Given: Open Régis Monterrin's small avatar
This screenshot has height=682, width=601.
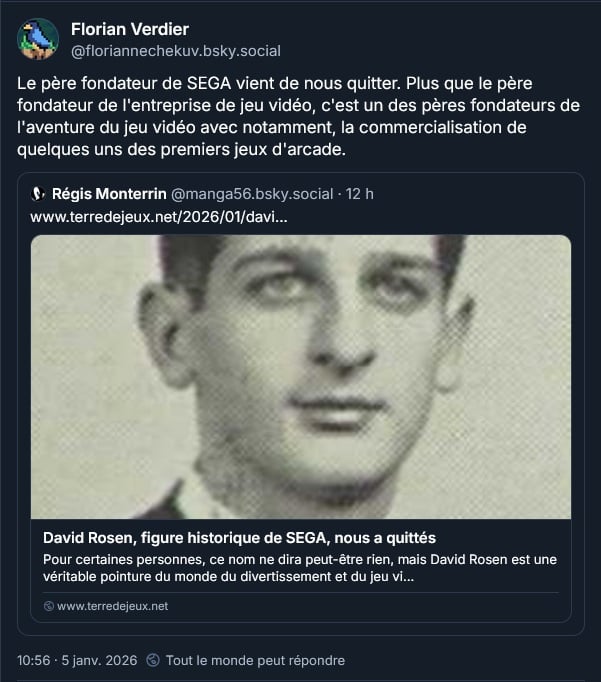Looking at the screenshot, I should [x=38, y=194].
